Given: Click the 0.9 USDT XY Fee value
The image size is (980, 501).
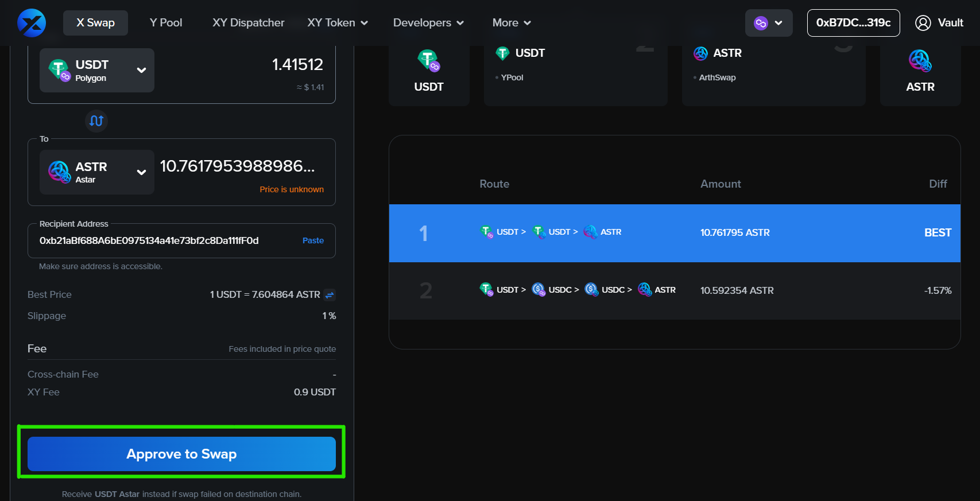Looking at the screenshot, I should point(315,392).
